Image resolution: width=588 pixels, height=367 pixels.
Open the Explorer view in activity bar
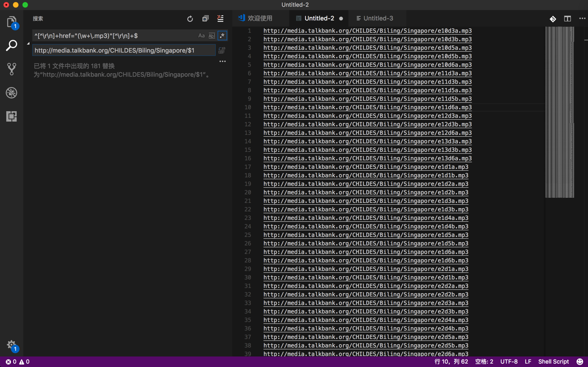(11, 22)
